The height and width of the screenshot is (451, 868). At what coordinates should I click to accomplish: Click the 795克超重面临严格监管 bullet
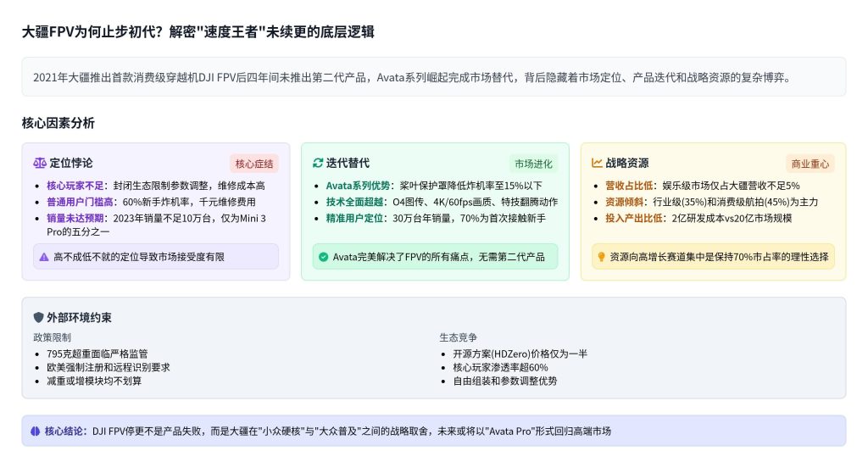pos(97,354)
